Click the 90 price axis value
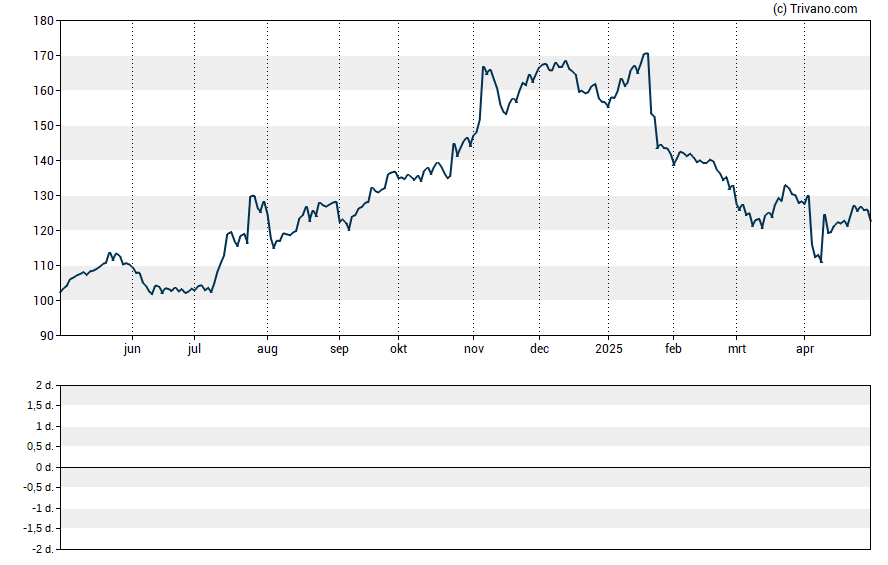Image resolution: width=888 pixels, height=565 pixels. pos(48,336)
